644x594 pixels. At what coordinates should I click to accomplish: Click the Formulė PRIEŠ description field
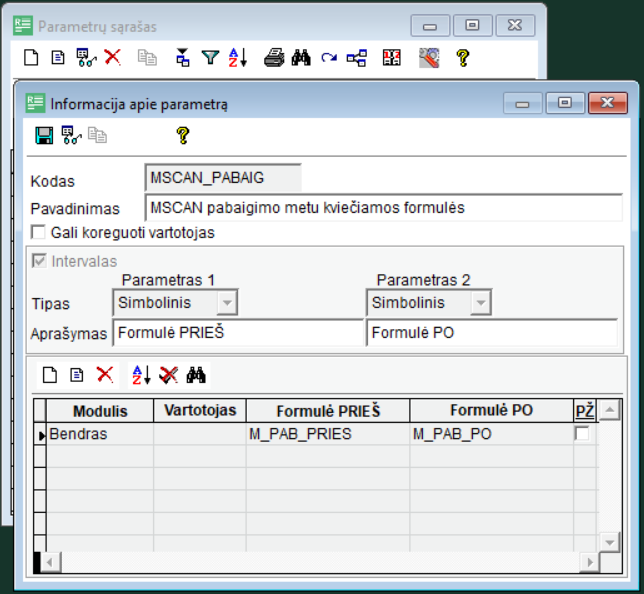pos(238,332)
